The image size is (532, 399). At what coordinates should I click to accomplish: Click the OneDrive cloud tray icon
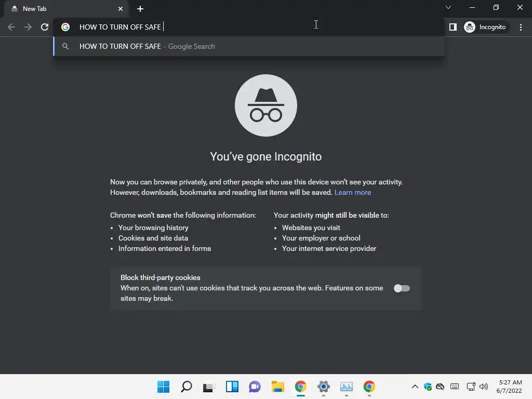[441, 387]
